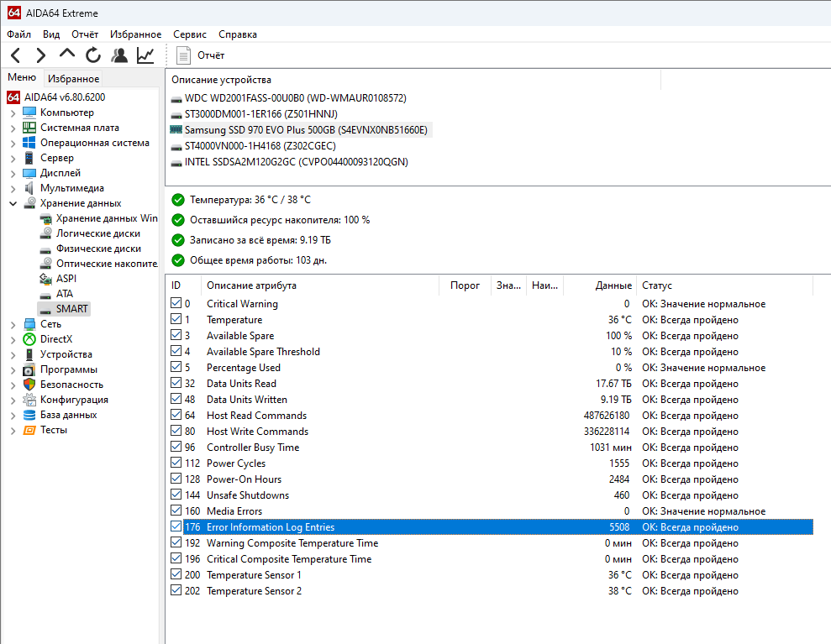Select the Компьютер tree item icon
831x644 pixels.
[29, 113]
